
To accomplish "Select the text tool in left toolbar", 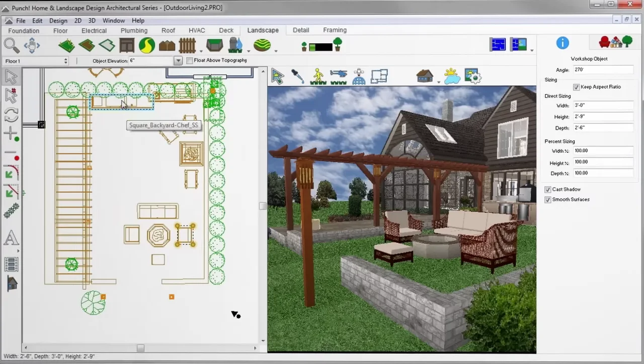I will point(11,238).
